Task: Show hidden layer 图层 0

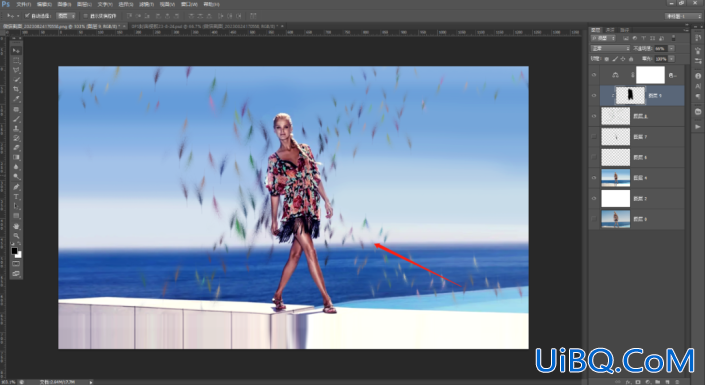Action: (x=594, y=219)
